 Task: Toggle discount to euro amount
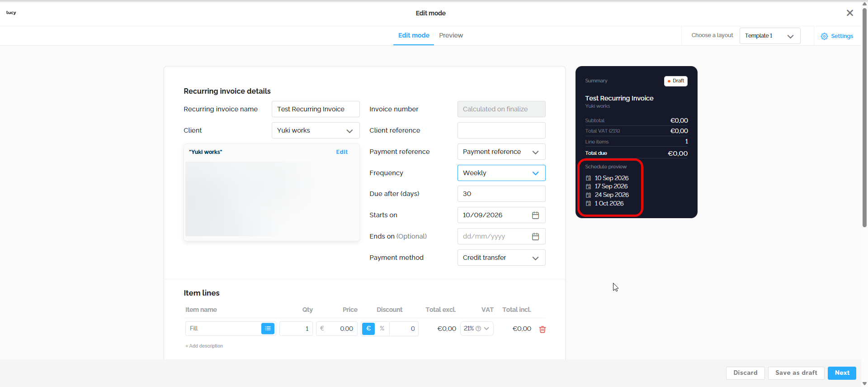368,329
